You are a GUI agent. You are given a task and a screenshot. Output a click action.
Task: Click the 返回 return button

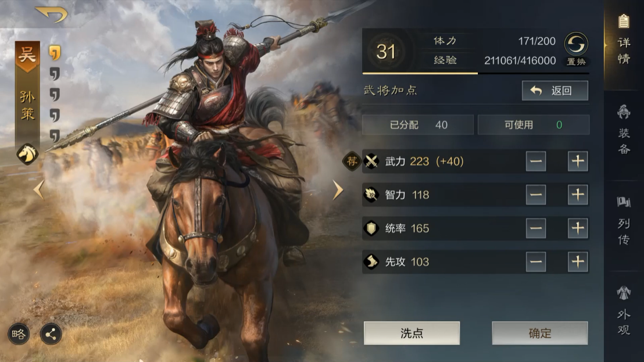tap(555, 90)
